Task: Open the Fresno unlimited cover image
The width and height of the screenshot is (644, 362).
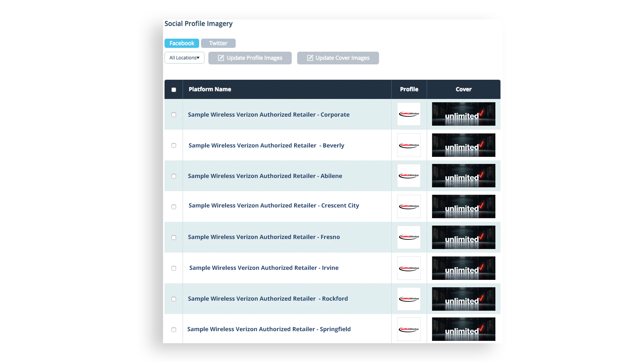Action: click(x=464, y=237)
